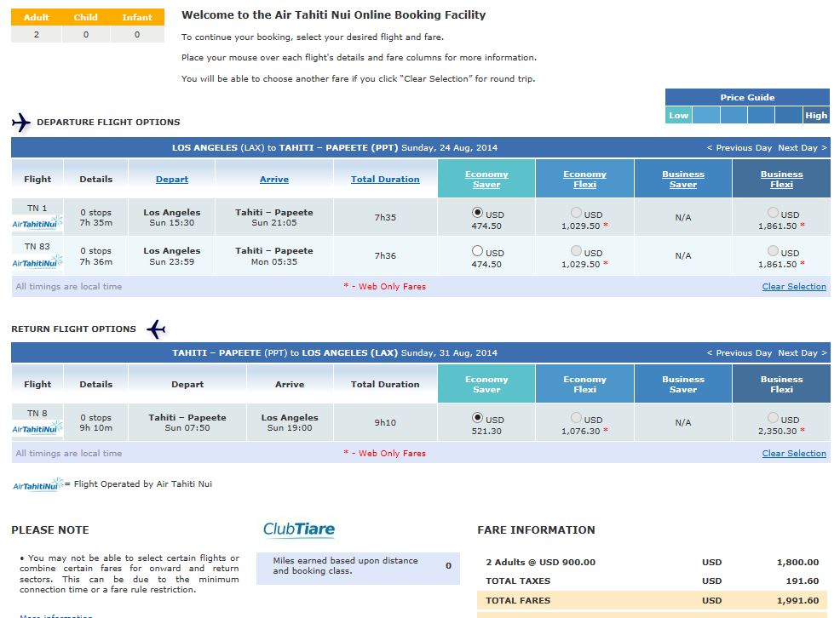Image resolution: width=840 pixels, height=618 pixels.
Task: Click the '0 stops 7h 35m' details cell
Action: click(x=96, y=217)
